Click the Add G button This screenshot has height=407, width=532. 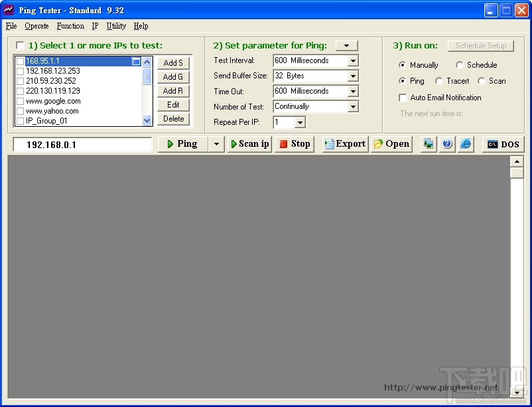coord(173,77)
